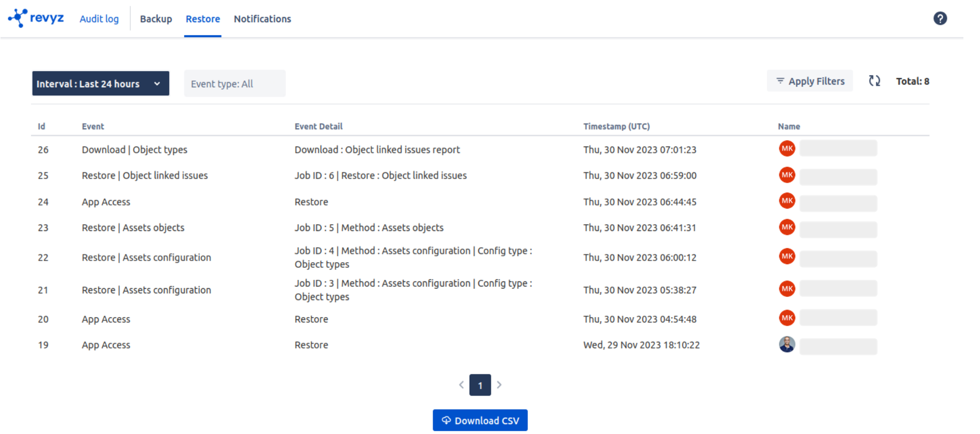This screenshot has width=980, height=434.
Task: Open the Event type All filter
Action: [x=234, y=84]
